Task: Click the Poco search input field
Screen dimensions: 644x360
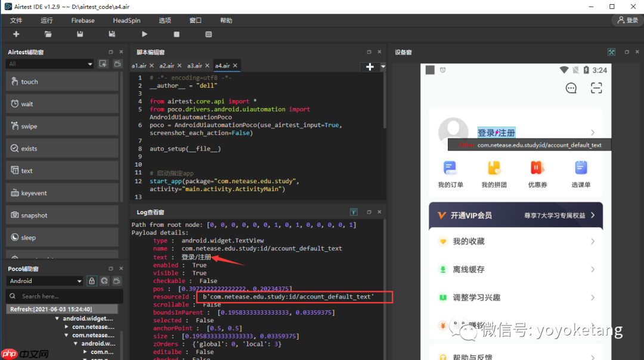Action: (66, 296)
